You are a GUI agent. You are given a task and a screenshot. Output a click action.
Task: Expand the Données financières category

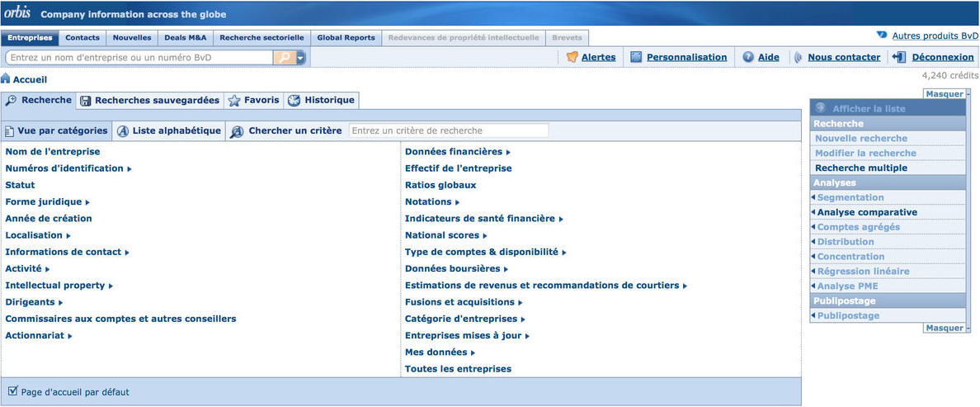point(508,152)
